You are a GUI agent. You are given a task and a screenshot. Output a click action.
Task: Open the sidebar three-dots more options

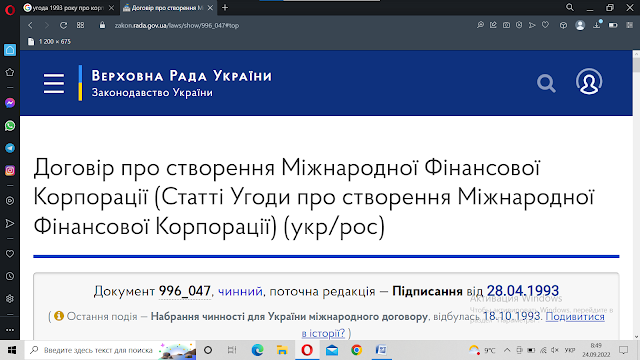tap(10, 330)
